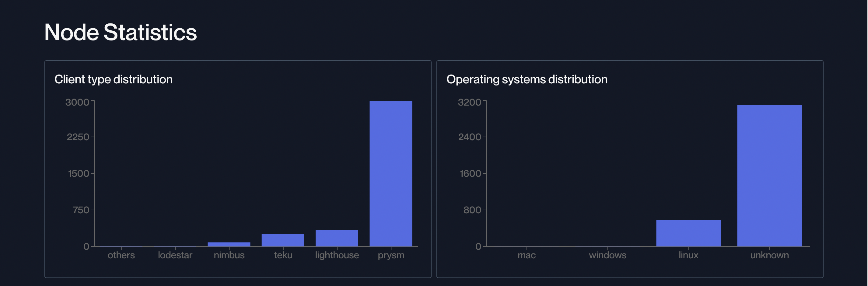This screenshot has width=868, height=286.
Task: Click the 'windows' axis label
Action: pos(607,255)
